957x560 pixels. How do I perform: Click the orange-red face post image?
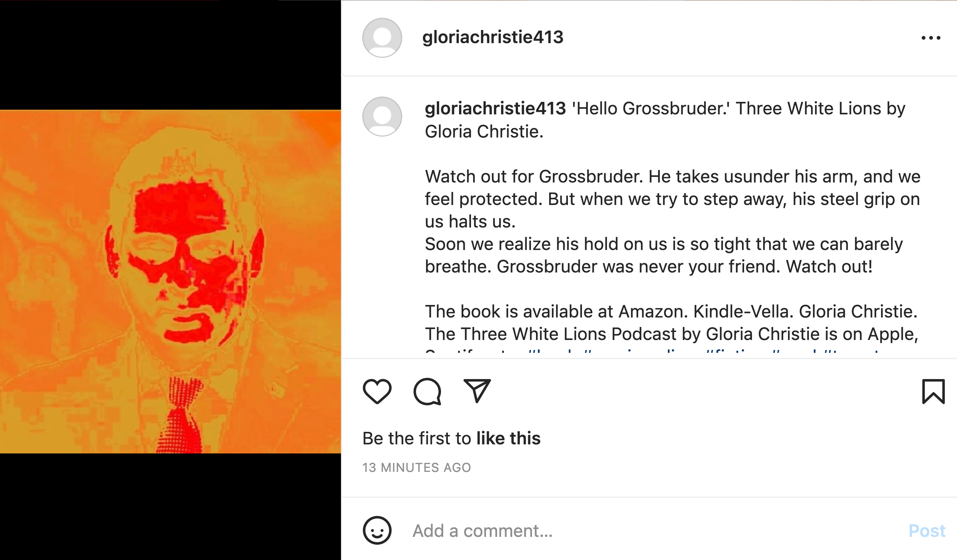coord(171,282)
